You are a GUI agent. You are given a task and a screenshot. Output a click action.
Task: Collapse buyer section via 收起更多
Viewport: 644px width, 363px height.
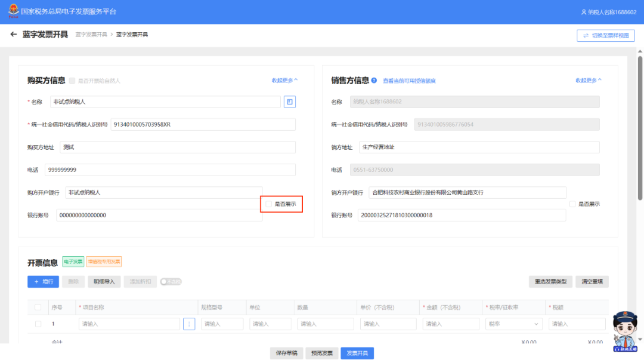(284, 81)
